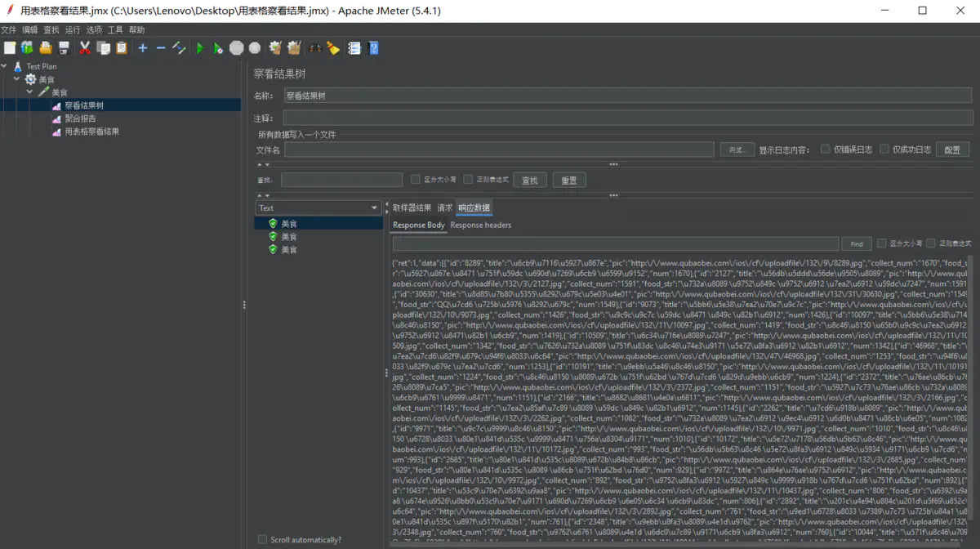Image resolution: width=980 pixels, height=549 pixels.
Task: Enable 仅错误日志 checkbox
Action: [826, 150]
